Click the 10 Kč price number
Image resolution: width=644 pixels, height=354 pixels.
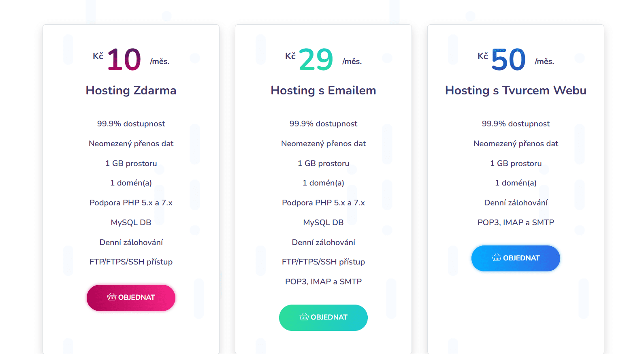(x=124, y=60)
